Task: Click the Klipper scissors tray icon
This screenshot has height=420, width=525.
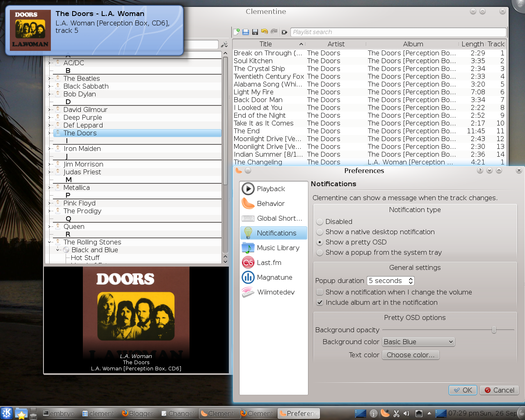Action: pos(396,413)
